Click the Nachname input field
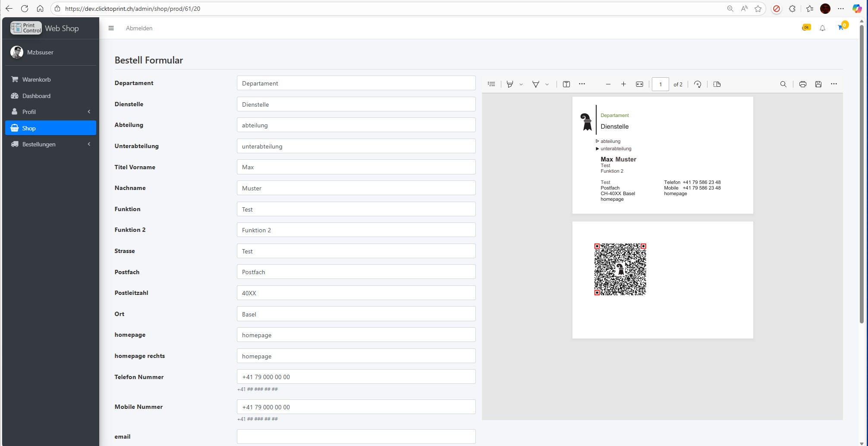 pyautogui.click(x=356, y=188)
